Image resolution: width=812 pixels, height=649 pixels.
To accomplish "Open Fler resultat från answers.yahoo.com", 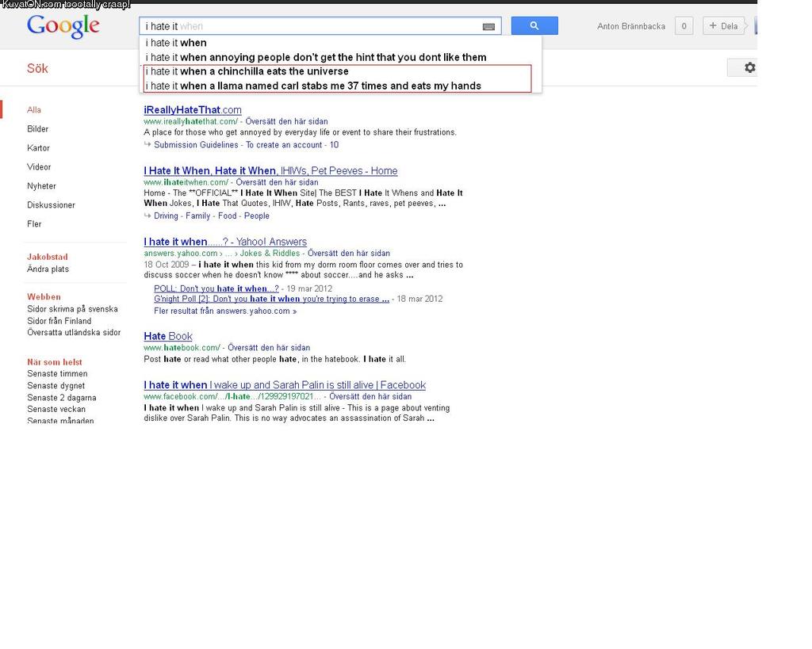I will coord(225,311).
